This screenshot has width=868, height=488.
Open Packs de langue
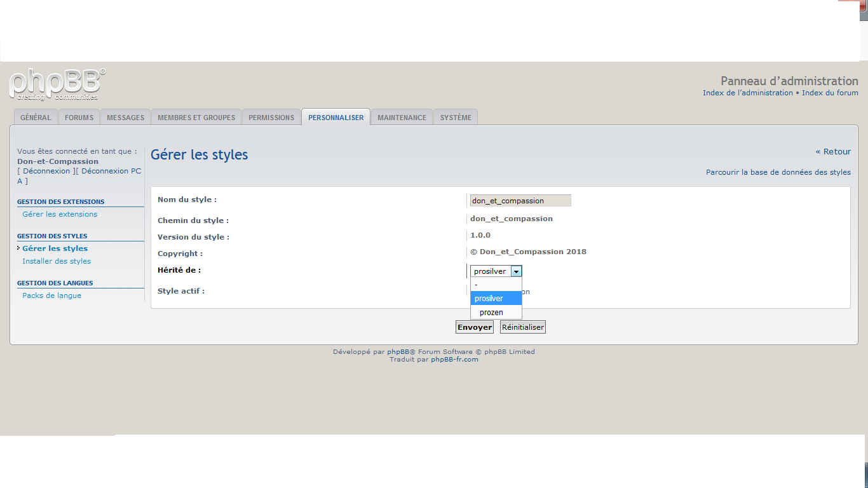51,295
